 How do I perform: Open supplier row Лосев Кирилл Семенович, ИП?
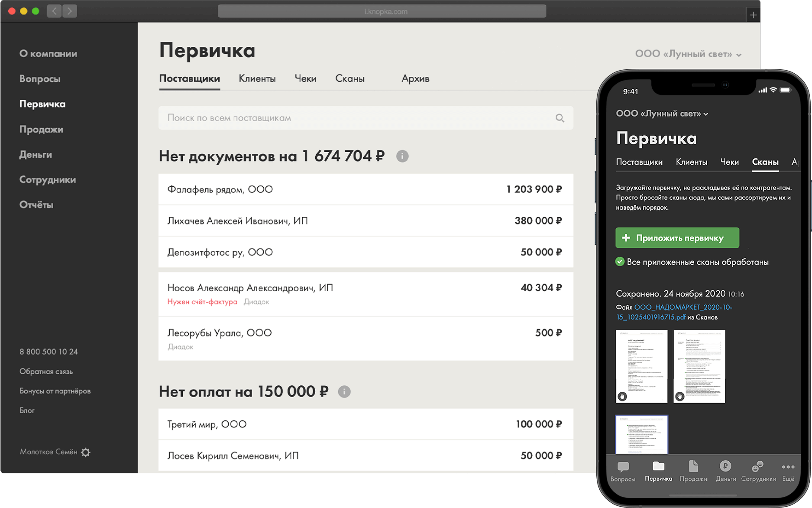tap(366, 456)
